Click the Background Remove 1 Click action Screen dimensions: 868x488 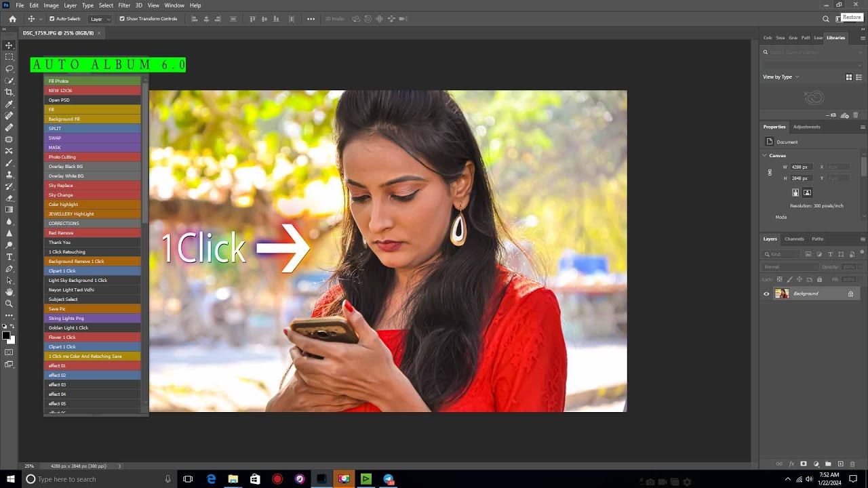pyautogui.click(x=92, y=261)
